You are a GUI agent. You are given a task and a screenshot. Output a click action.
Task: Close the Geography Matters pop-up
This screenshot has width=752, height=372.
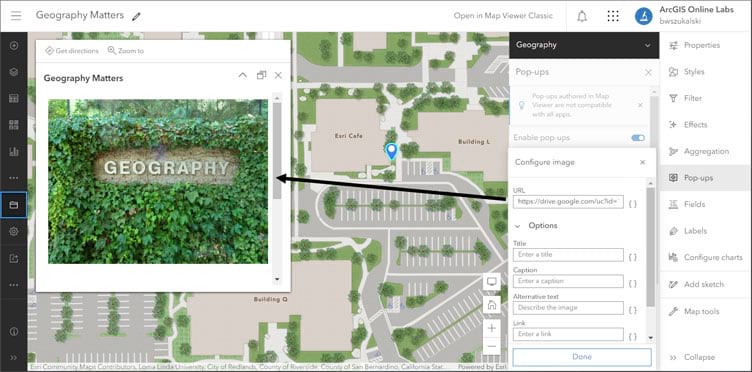click(278, 75)
